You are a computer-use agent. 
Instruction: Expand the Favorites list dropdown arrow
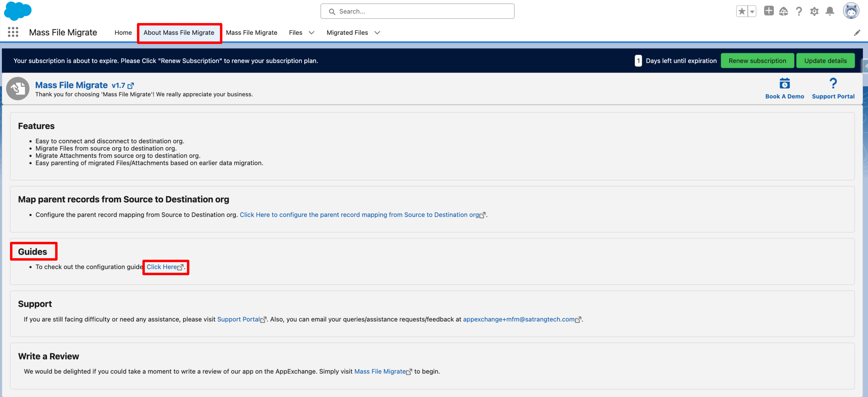pos(752,12)
